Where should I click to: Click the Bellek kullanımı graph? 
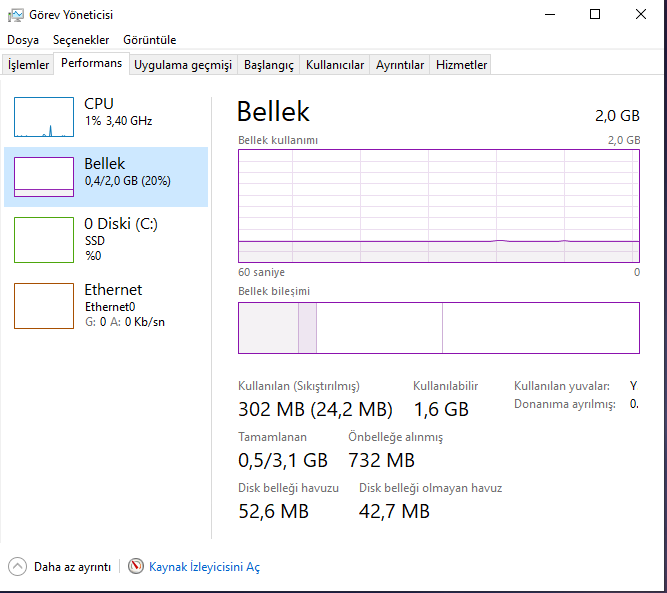tap(439, 206)
